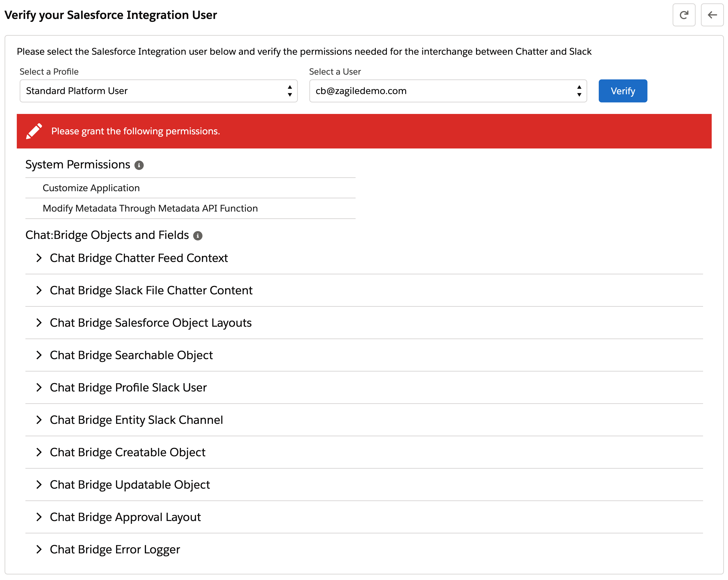This screenshot has width=728, height=580.
Task: Open the Select a Profile dropdown
Action: tap(158, 91)
